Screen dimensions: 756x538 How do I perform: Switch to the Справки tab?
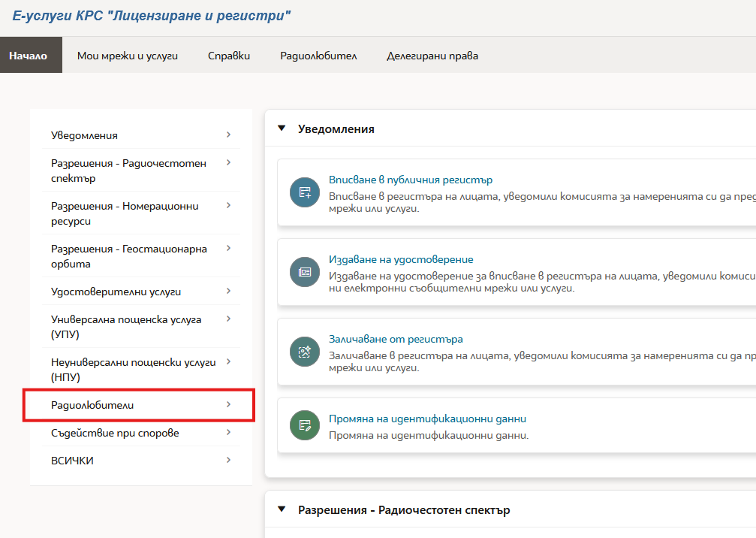(x=229, y=56)
